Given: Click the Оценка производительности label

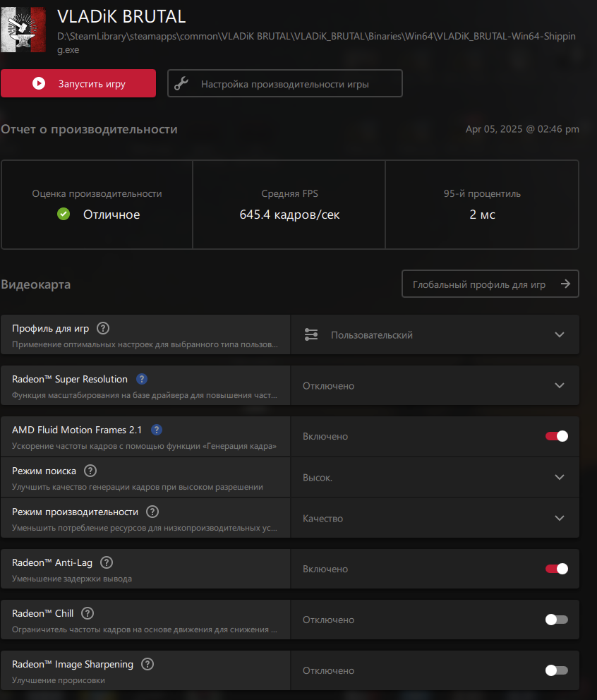Looking at the screenshot, I should pyautogui.click(x=97, y=194).
